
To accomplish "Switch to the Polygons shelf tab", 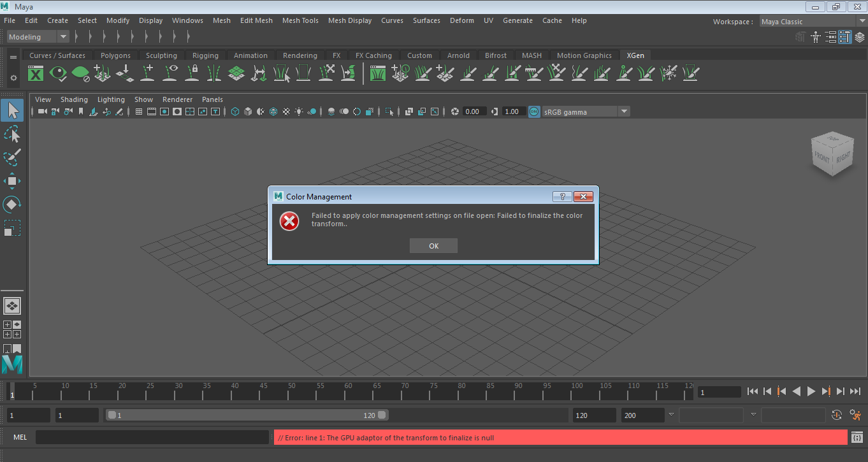I will (x=115, y=55).
